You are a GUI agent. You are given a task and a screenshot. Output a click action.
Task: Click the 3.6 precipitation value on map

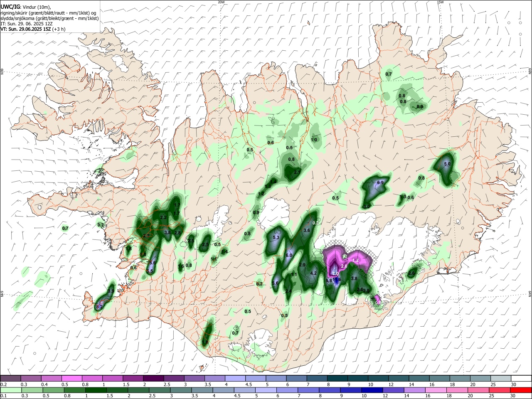(307, 230)
